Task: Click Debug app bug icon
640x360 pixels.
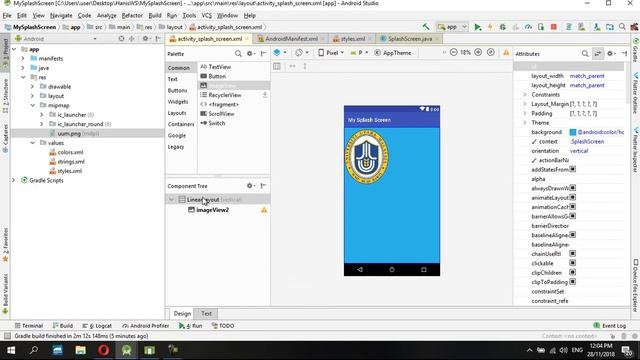Action: pos(502,27)
